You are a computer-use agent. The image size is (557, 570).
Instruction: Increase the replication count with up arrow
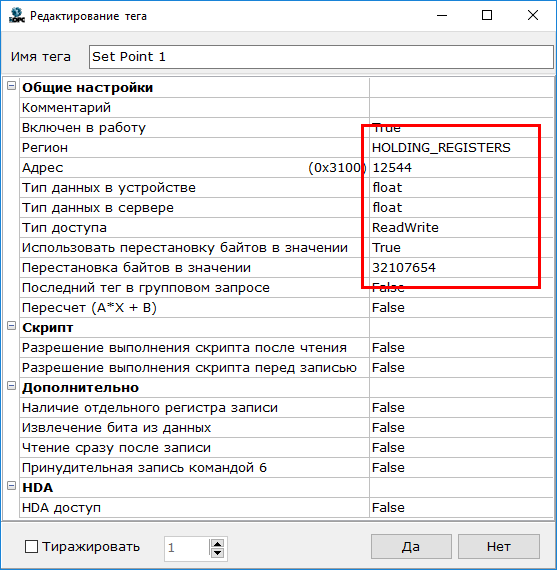point(217,543)
